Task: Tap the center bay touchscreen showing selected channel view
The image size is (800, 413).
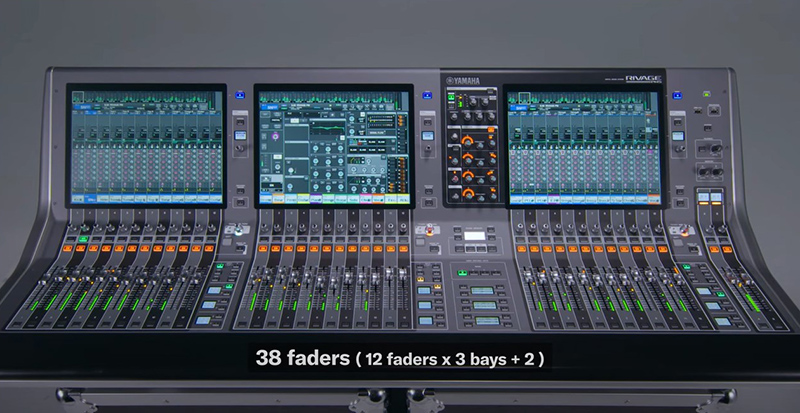Action: pos(334,147)
